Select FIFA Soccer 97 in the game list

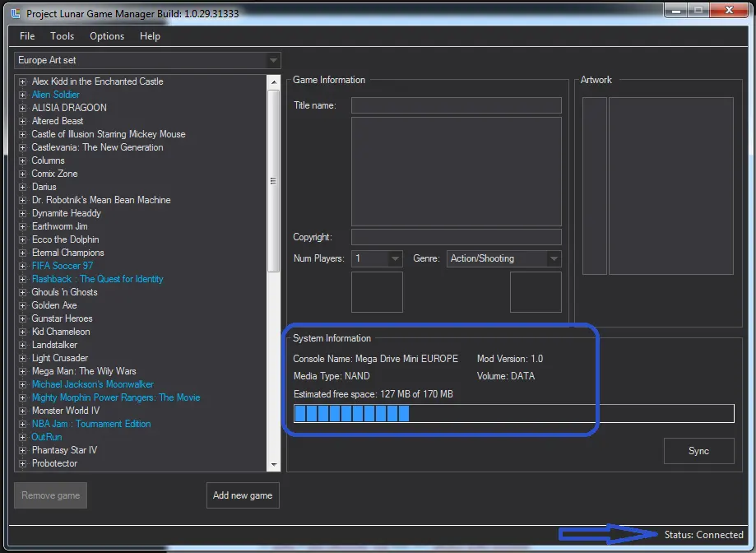tap(62, 266)
